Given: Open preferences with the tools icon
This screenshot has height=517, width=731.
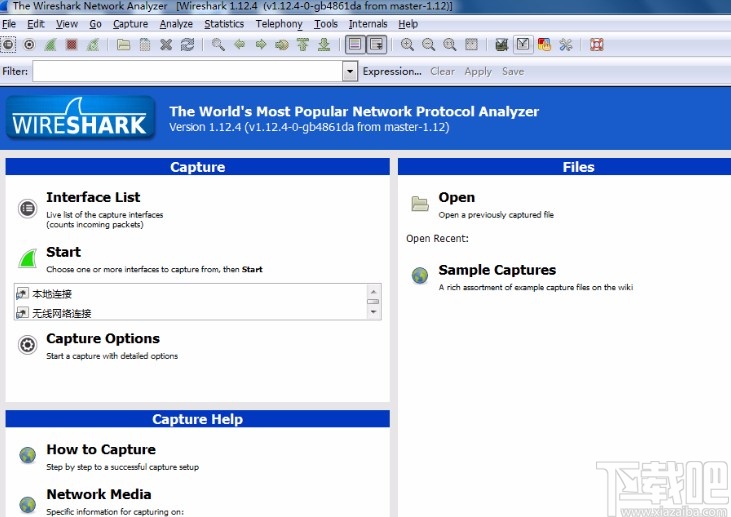Looking at the screenshot, I should tap(565, 45).
